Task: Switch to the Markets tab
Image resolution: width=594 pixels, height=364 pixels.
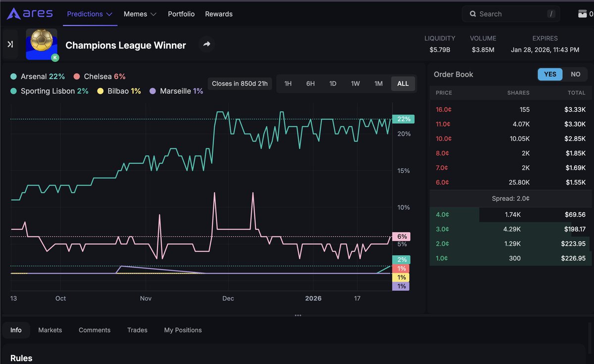Action: (x=50, y=330)
